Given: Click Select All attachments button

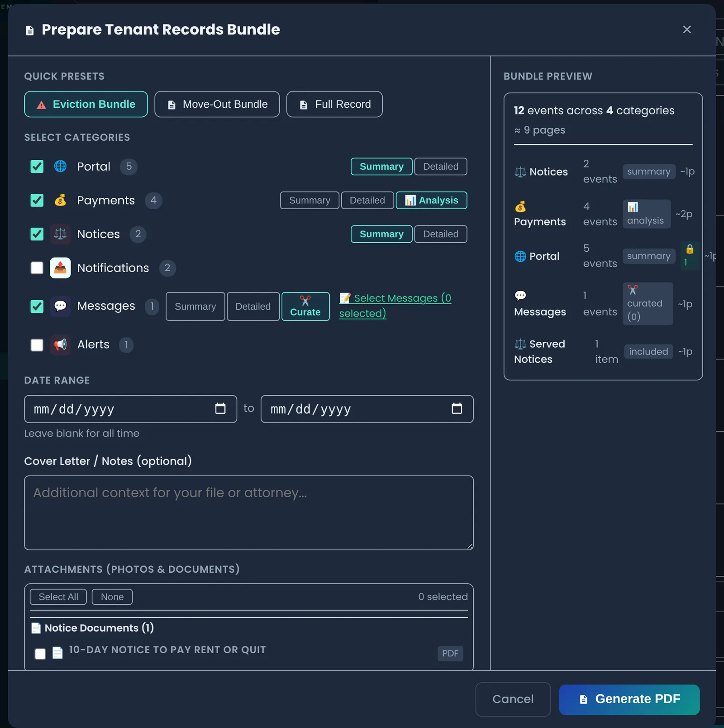Looking at the screenshot, I should click(58, 597).
